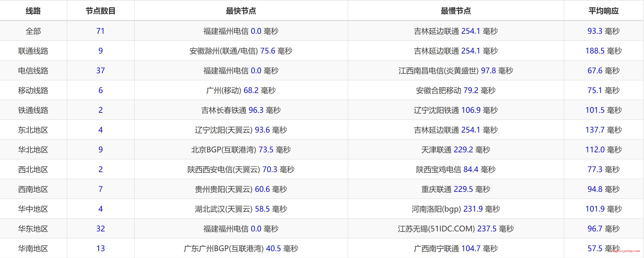Image resolution: width=644 pixels, height=258 pixels.
Task: Click the 联通线路 row label
Action: (x=33, y=51)
